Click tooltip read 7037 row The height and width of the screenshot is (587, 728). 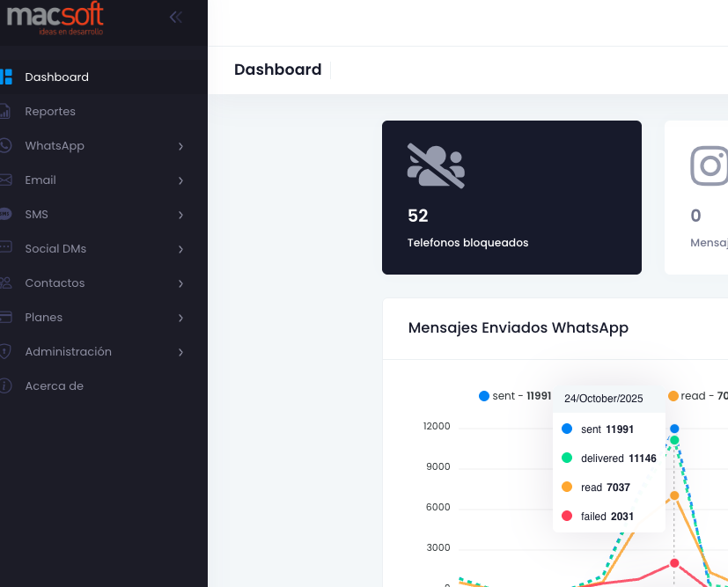tap(596, 488)
